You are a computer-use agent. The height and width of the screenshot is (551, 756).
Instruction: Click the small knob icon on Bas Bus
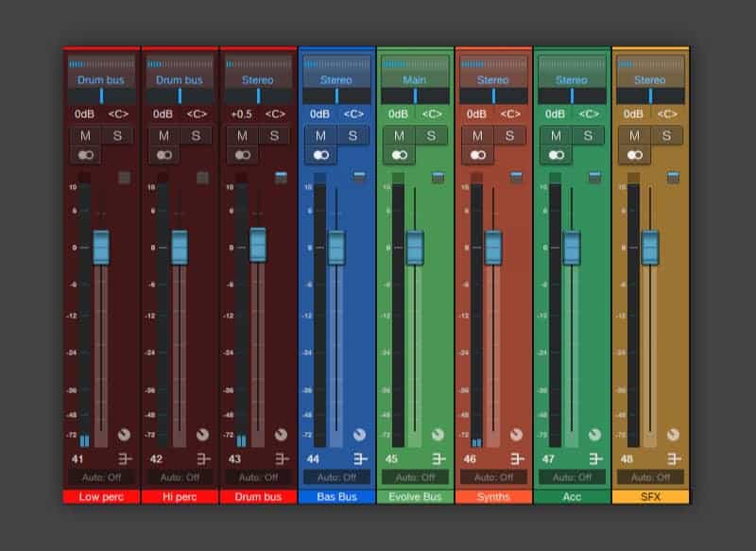pyautogui.click(x=359, y=435)
